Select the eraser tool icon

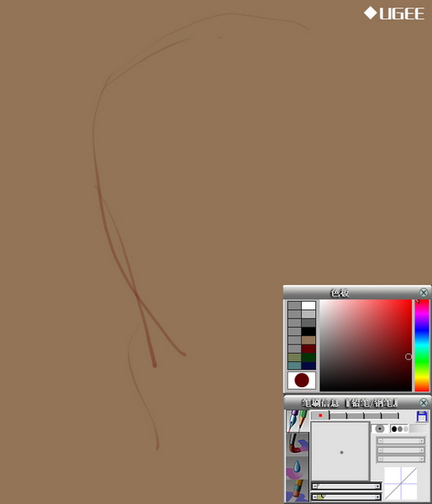[298, 491]
